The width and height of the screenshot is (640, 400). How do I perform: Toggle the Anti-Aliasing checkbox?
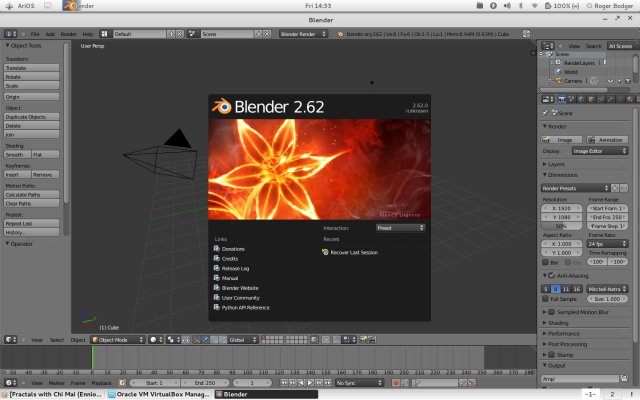[551, 276]
